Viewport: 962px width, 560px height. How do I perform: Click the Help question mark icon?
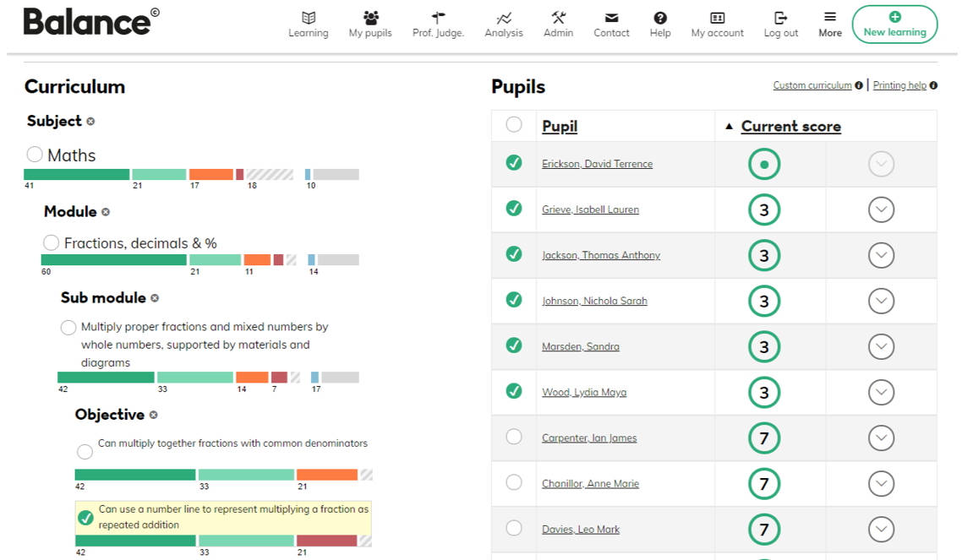tap(660, 18)
